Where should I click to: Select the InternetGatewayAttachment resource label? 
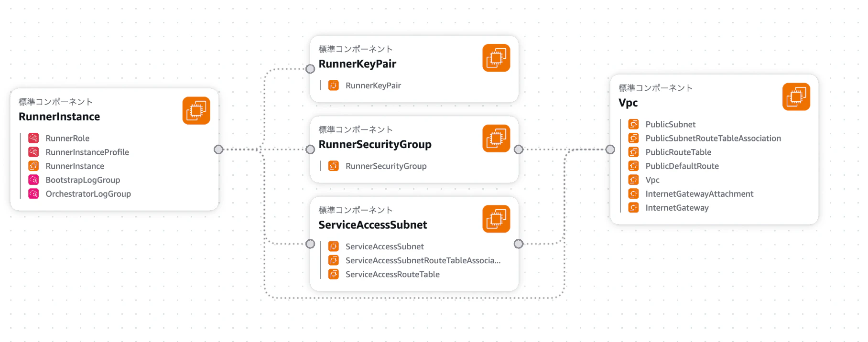coord(699,194)
